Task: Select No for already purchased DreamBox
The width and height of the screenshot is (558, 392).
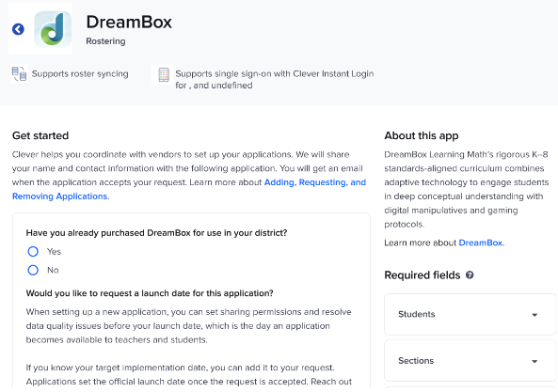Action: point(33,270)
